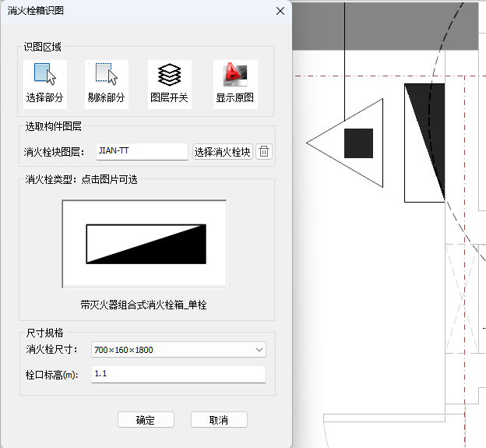Click 选择消火栓块 button
The height and width of the screenshot is (448, 486).
coord(222,152)
